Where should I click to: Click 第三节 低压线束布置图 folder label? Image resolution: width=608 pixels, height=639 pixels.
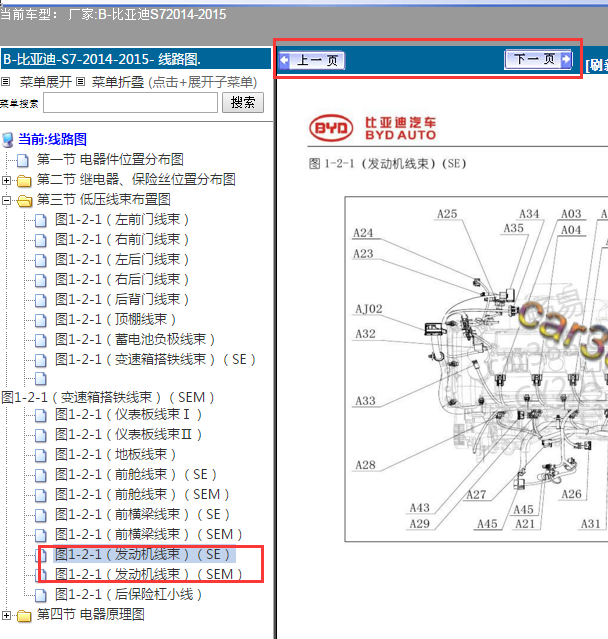click(x=104, y=200)
